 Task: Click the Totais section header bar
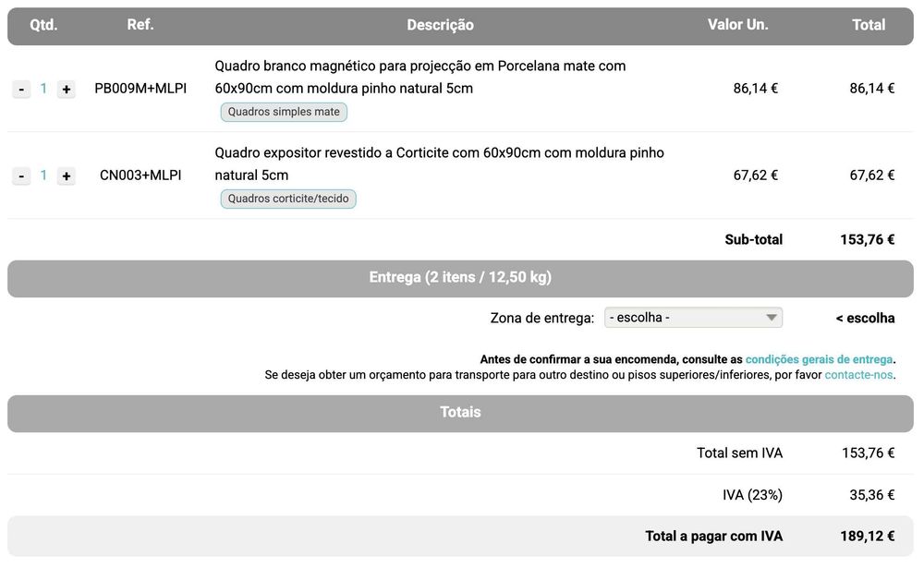coord(460,413)
